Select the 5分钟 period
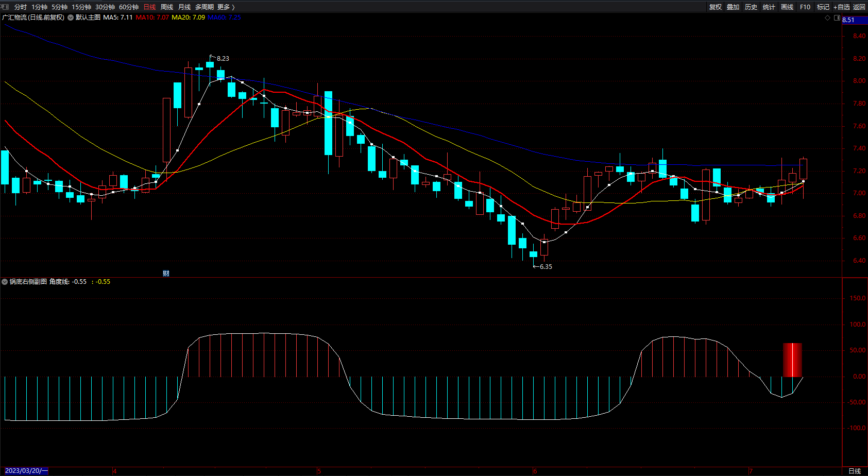This screenshot has height=476, width=868. point(60,7)
